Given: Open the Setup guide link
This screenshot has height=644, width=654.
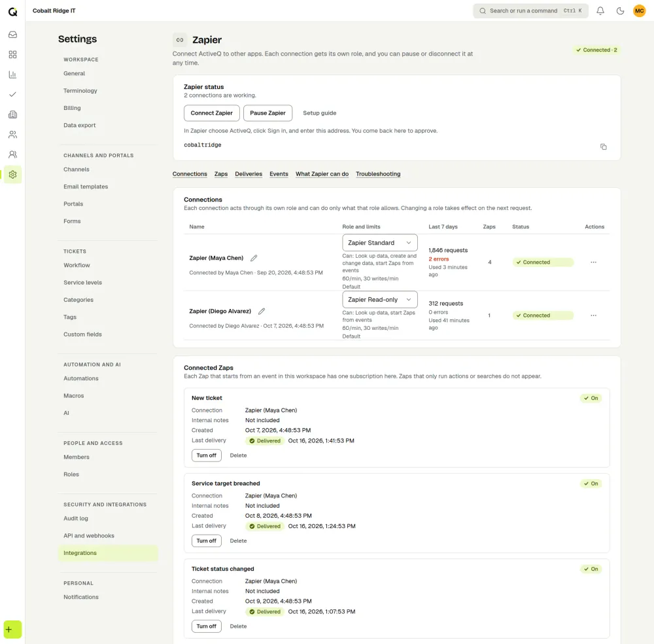Looking at the screenshot, I should tap(320, 113).
